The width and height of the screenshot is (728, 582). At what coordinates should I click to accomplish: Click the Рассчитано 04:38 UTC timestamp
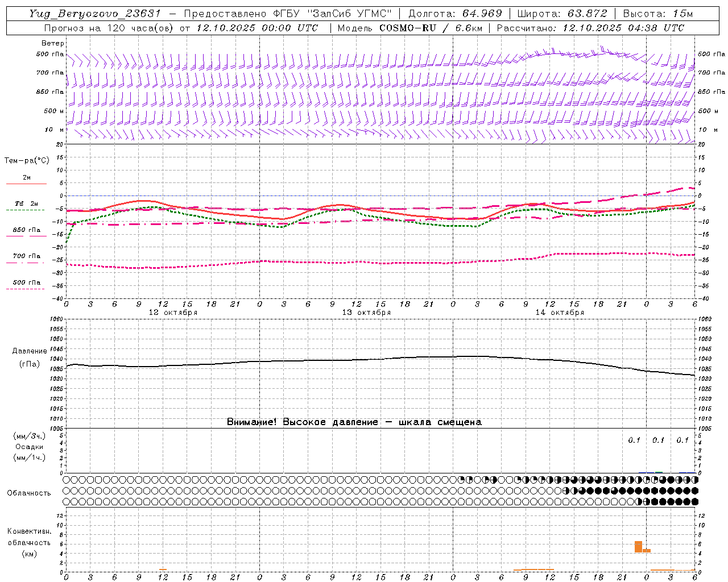tap(590, 28)
